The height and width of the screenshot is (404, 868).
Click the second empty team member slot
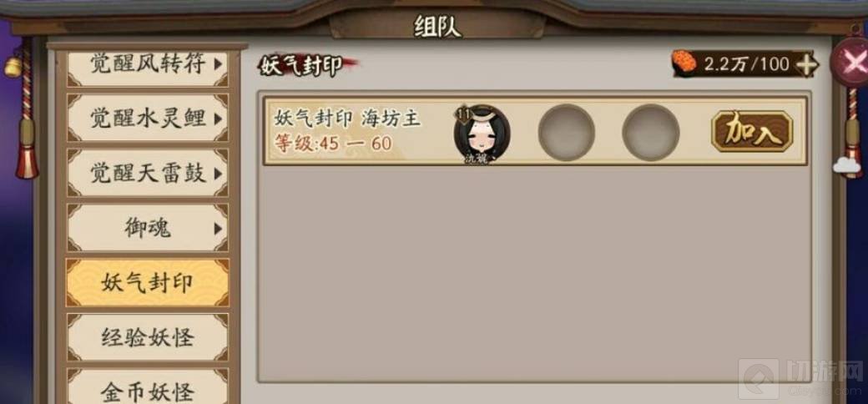pos(650,132)
